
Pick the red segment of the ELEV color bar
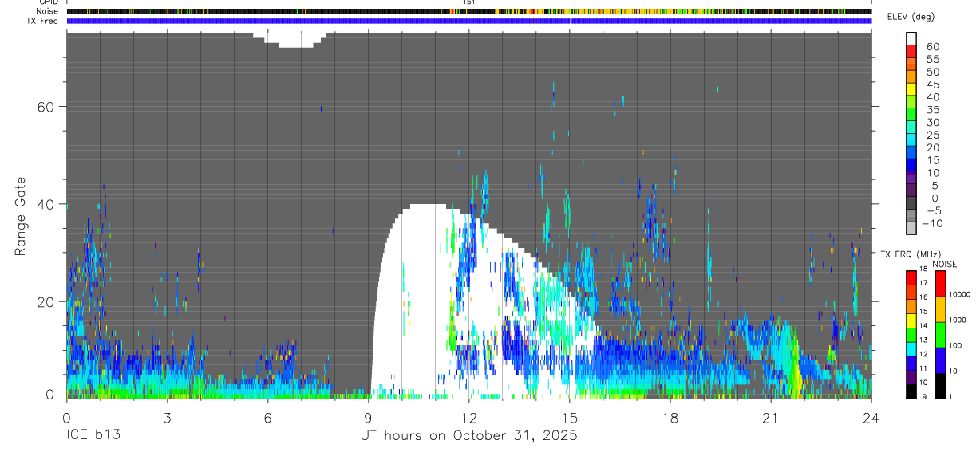[x=912, y=51]
